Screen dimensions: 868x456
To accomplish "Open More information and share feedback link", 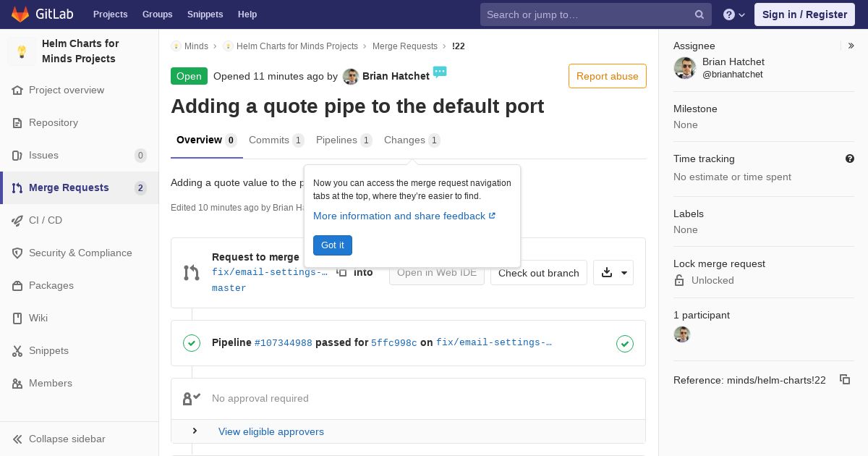I will pos(404,216).
